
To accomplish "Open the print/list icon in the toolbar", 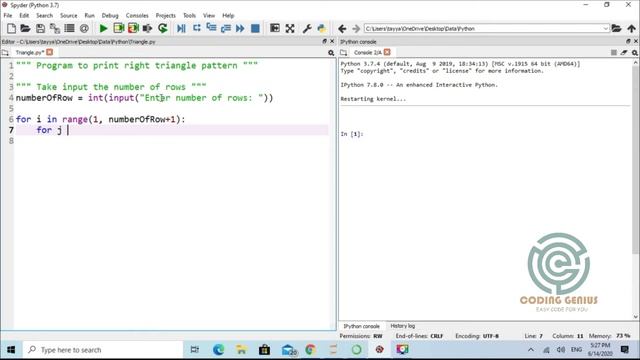I will (69, 28).
